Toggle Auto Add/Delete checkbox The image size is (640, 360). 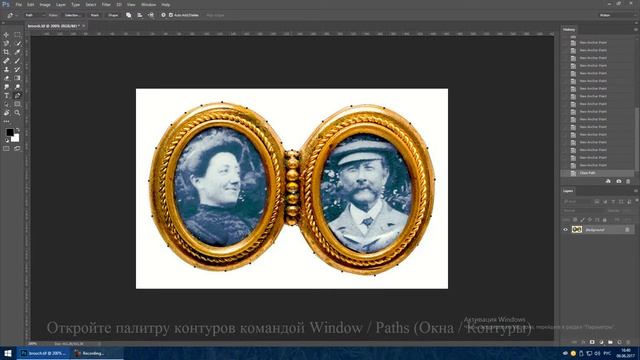(x=171, y=15)
